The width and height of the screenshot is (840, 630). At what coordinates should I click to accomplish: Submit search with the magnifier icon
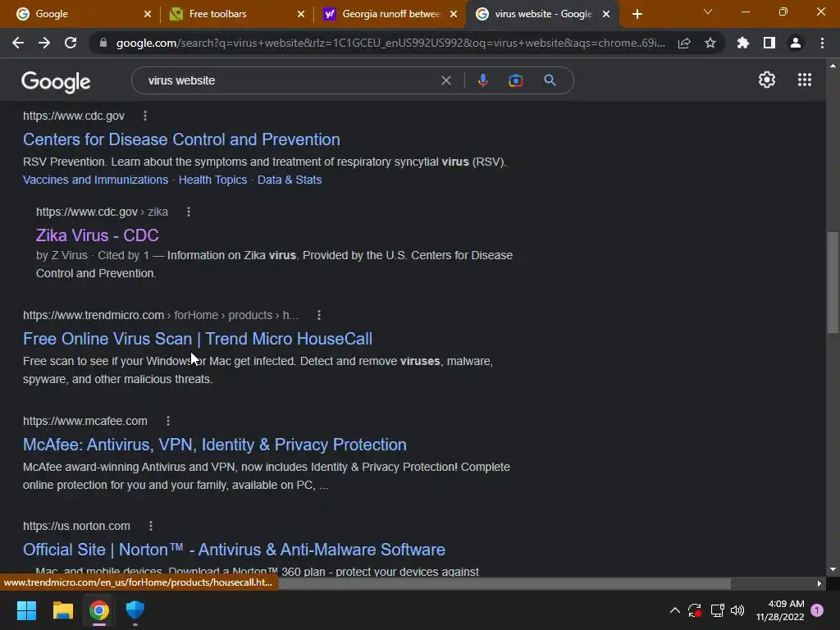coord(550,80)
